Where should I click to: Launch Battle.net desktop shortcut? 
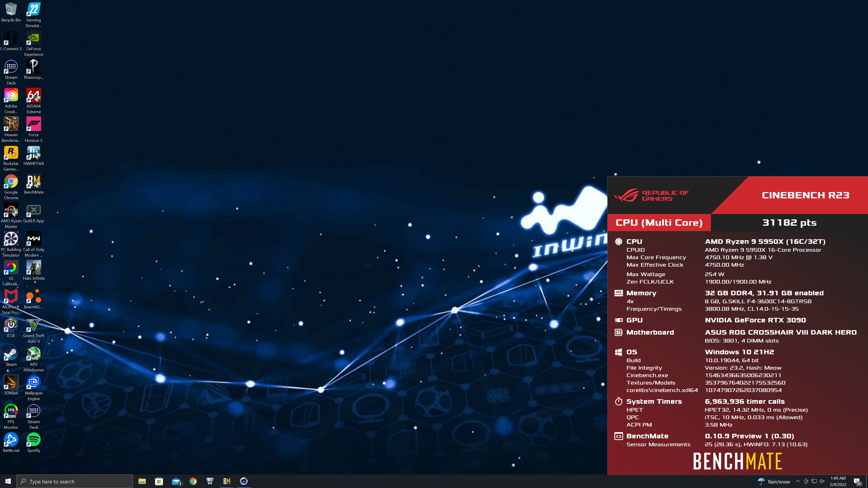point(11,442)
